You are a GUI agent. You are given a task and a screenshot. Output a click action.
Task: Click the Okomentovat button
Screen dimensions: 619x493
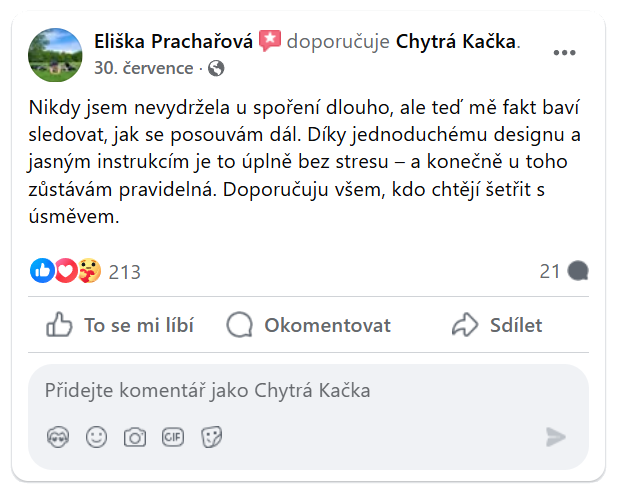pos(309,325)
